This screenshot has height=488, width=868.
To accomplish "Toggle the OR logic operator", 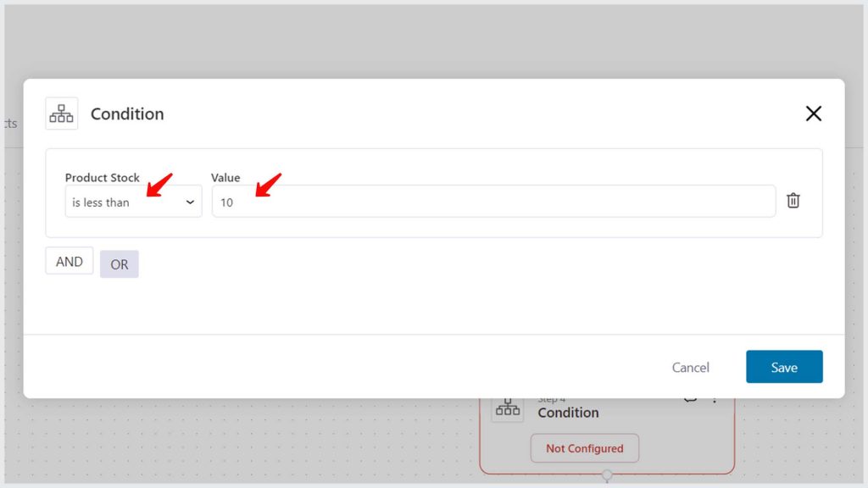I will pos(119,264).
